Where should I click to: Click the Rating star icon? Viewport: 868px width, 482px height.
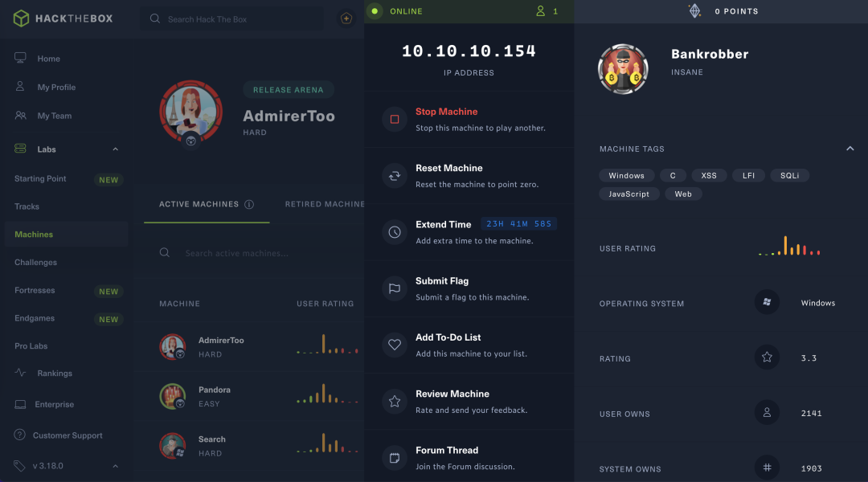767,357
